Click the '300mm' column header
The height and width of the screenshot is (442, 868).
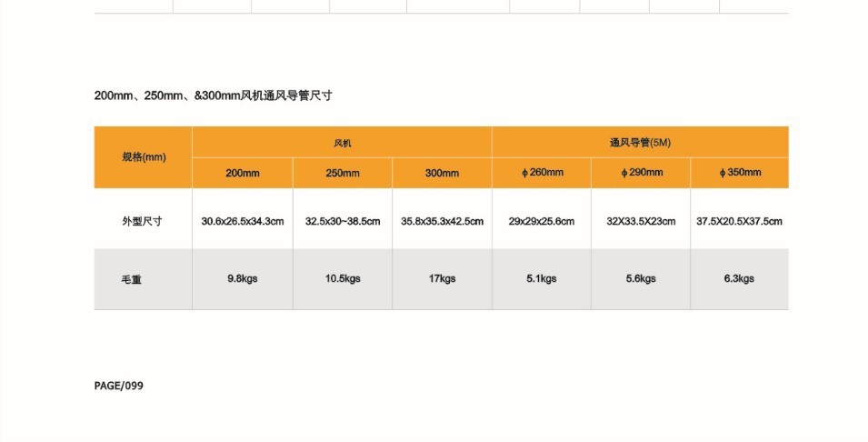pyautogui.click(x=442, y=173)
